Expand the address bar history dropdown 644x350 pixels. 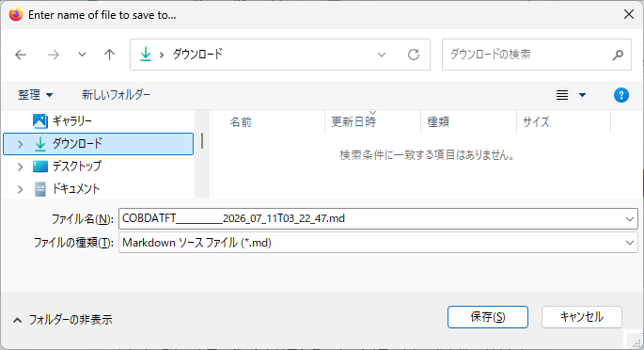(x=382, y=55)
